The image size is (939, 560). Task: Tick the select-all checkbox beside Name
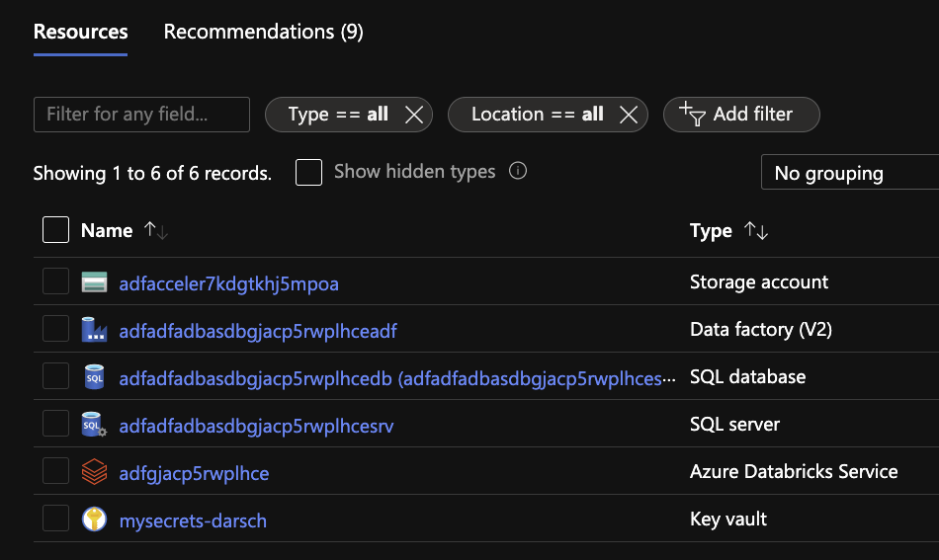(55, 230)
